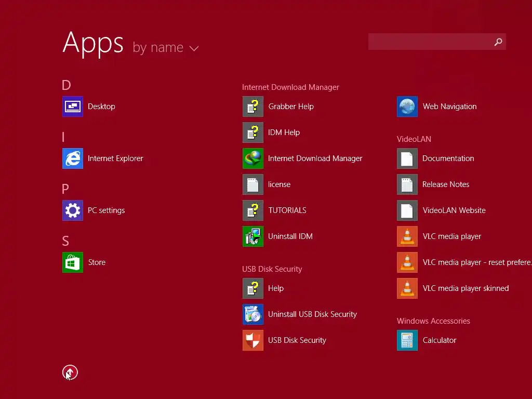Screen dimensions: 532x399
Task: Launch Internet Download Manager icon
Action: tap(253, 158)
